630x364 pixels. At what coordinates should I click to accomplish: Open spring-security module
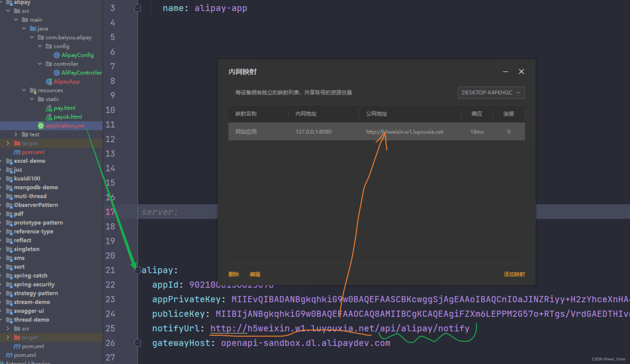(34, 284)
